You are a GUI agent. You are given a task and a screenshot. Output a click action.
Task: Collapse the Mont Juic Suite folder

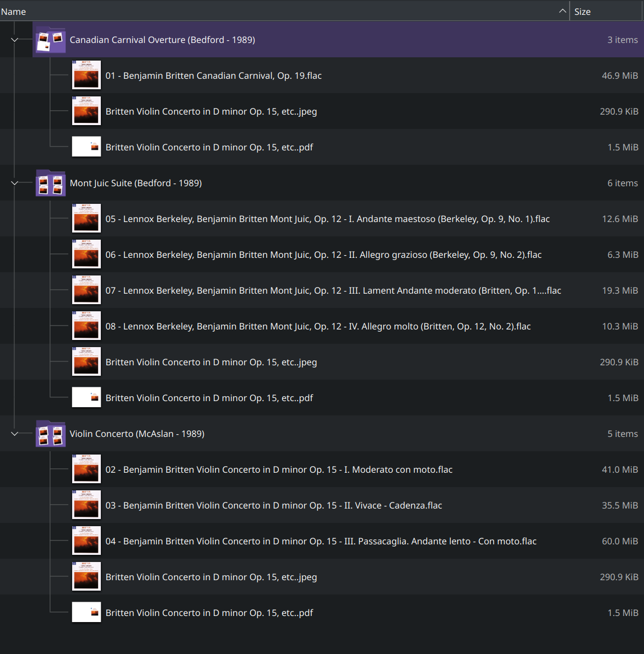pos(14,183)
